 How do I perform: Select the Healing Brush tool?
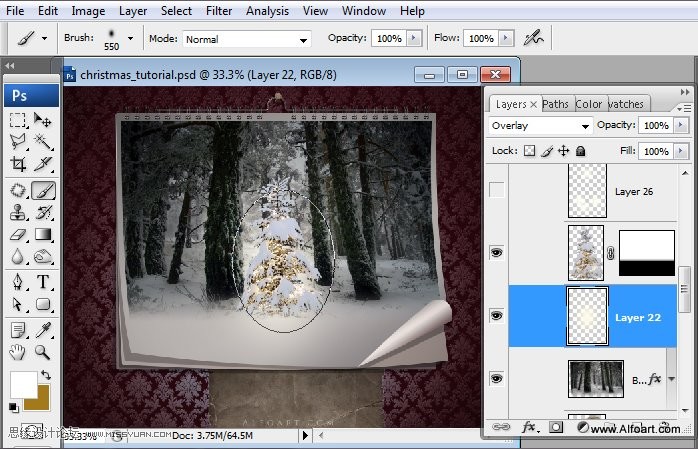pyautogui.click(x=18, y=190)
